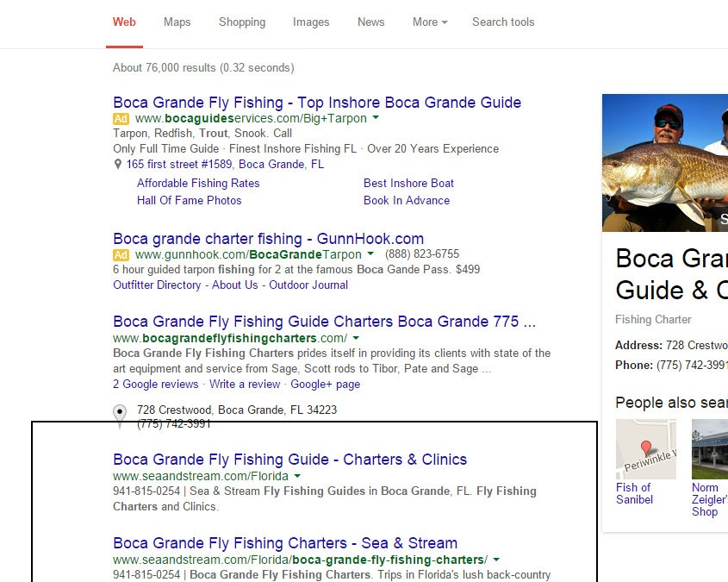Image resolution: width=728 pixels, height=582 pixels.
Task: Click the location pin icon beside 165 first street
Action: (118, 164)
